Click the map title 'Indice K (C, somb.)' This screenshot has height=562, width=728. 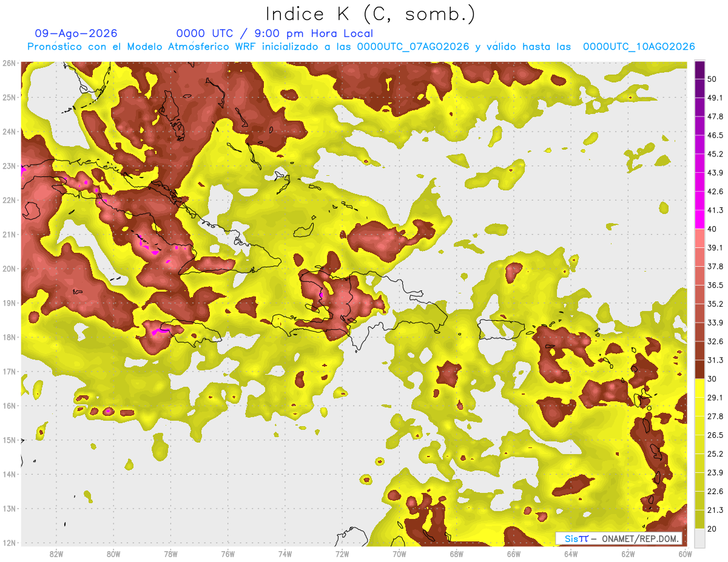(x=370, y=15)
